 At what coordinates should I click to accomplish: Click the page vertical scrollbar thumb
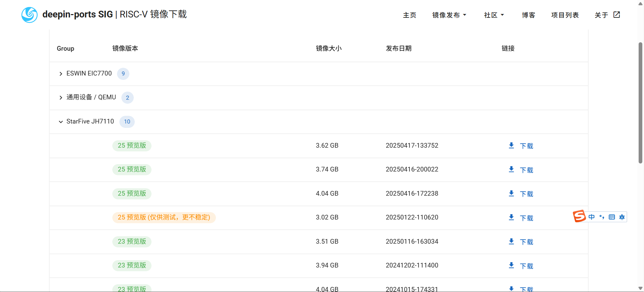[640, 102]
